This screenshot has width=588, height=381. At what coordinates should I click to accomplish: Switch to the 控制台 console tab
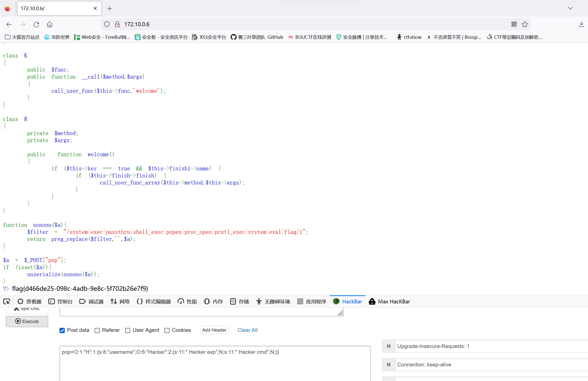point(60,301)
